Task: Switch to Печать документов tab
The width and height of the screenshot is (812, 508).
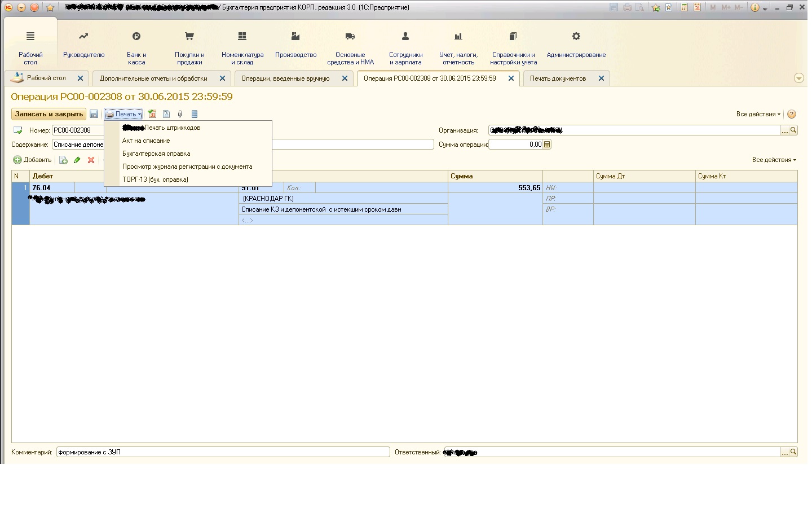Action: [x=558, y=78]
